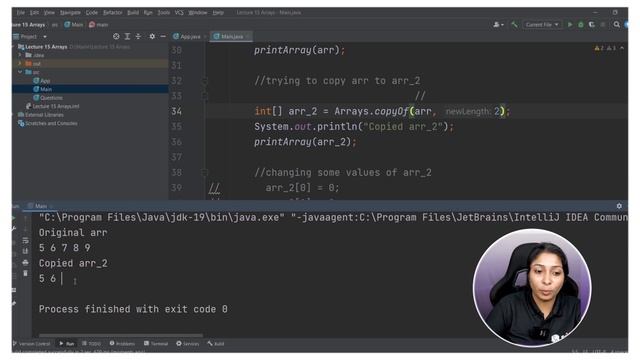The width and height of the screenshot is (640, 360).
Task: Select the Main class in tree
Action: [42, 89]
